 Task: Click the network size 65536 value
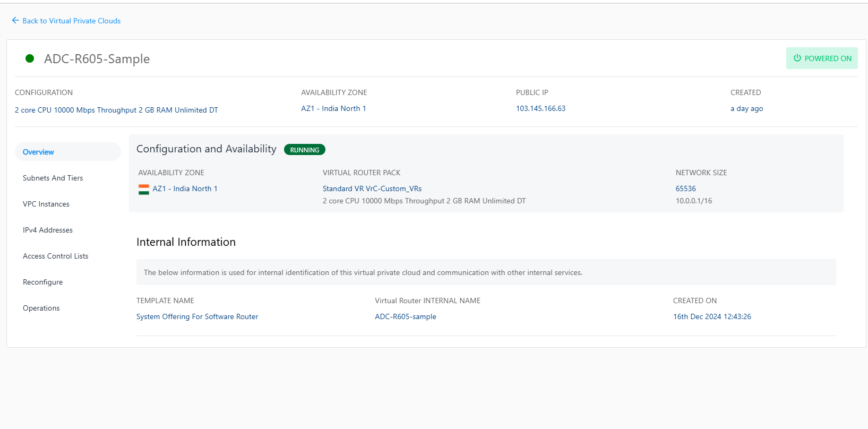[x=685, y=188]
